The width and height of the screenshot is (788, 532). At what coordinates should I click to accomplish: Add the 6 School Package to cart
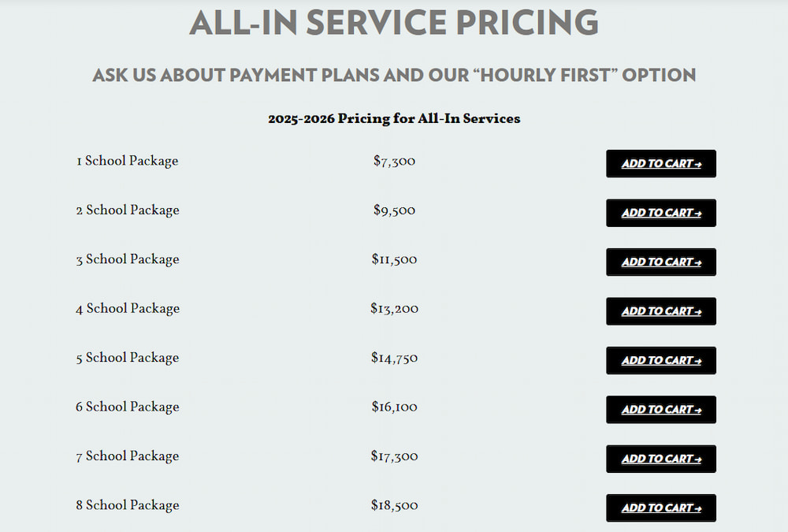point(660,409)
